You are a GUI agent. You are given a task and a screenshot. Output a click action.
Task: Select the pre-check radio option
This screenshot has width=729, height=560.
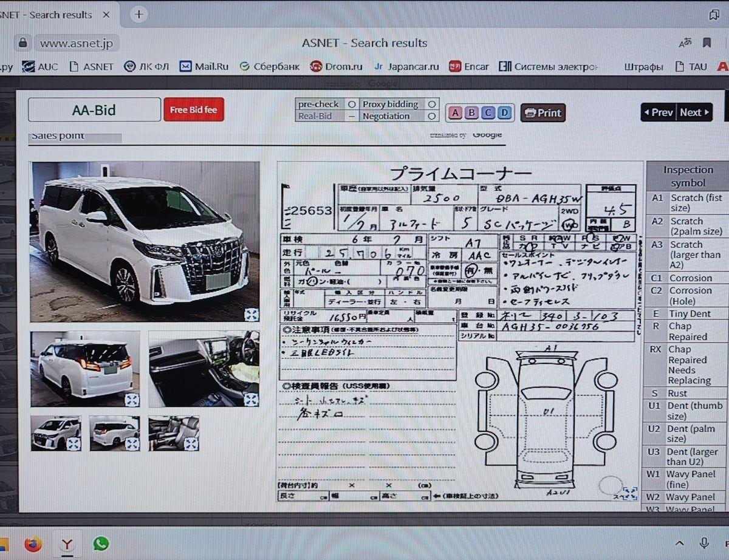tap(351, 104)
